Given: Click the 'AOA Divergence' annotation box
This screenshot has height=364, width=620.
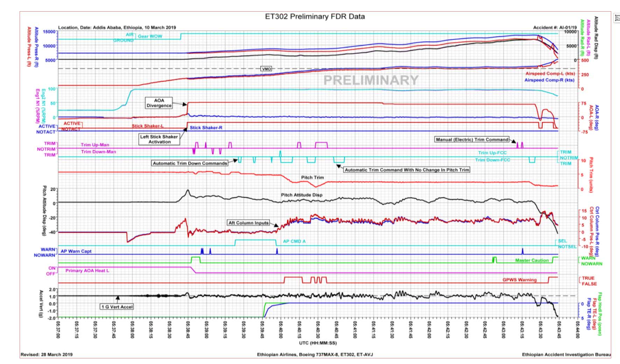Looking at the screenshot, I should (159, 103).
